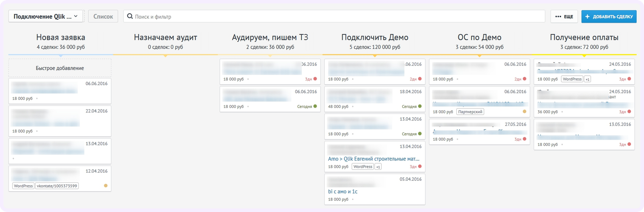Click 3 сделки: 72 000 руб summary
The image size is (644, 212).
click(584, 47)
